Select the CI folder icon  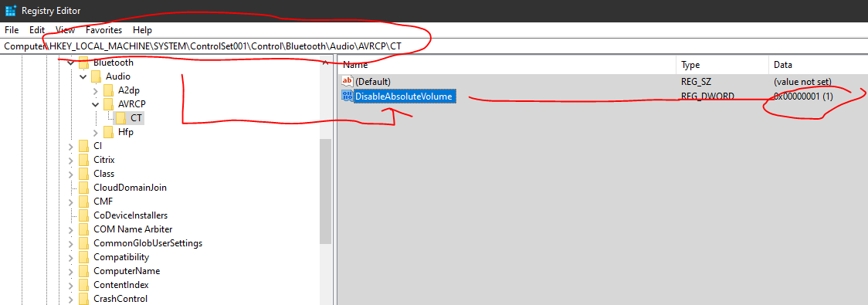pyautogui.click(x=83, y=146)
